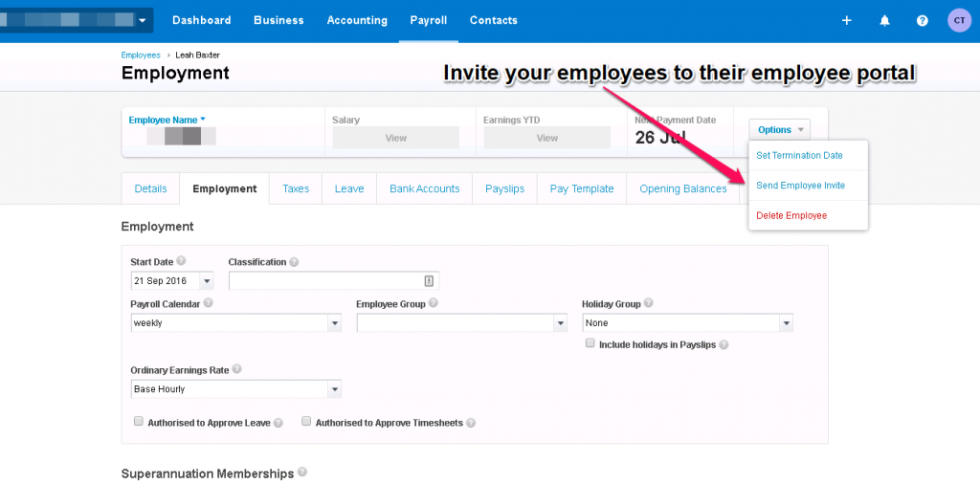This screenshot has width=980, height=484.
Task: Click help icon next to Employee Group
Action: coord(434,303)
